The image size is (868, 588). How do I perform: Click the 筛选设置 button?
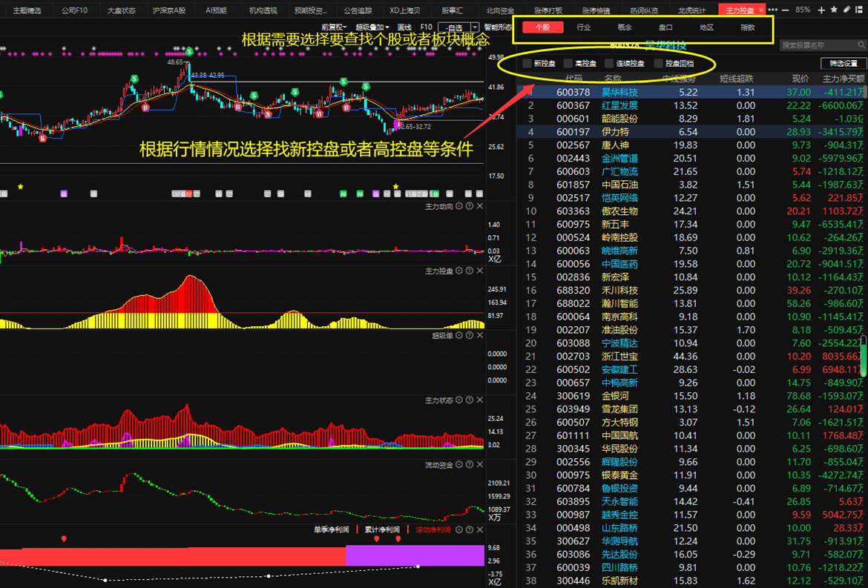(x=843, y=63)
